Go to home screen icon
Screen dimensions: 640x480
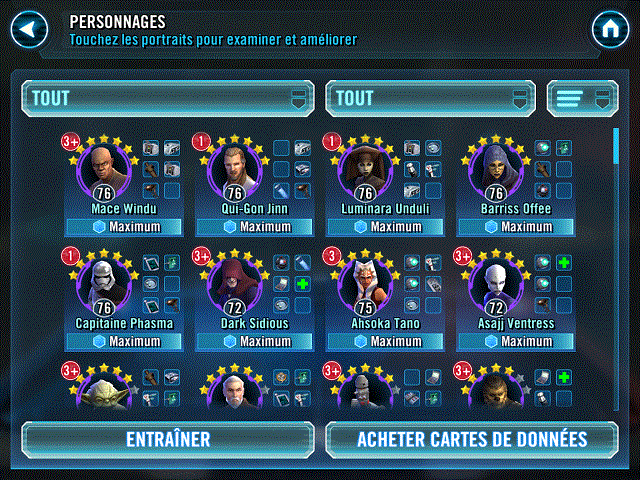point(610,29)
